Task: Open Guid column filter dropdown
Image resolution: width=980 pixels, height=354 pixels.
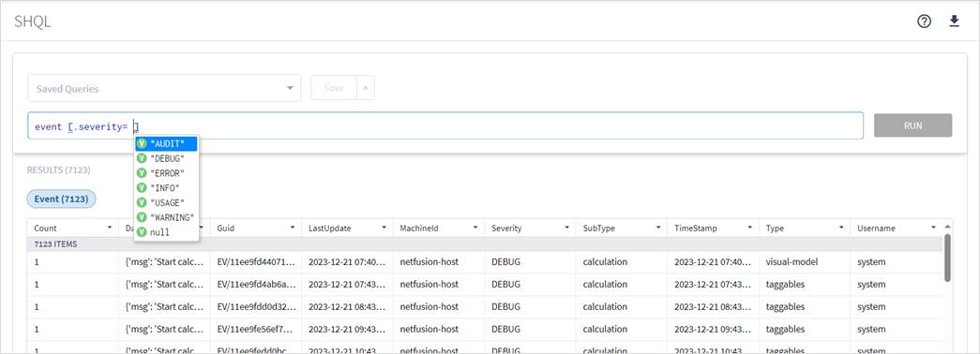Action: click(x=293, y=228)
